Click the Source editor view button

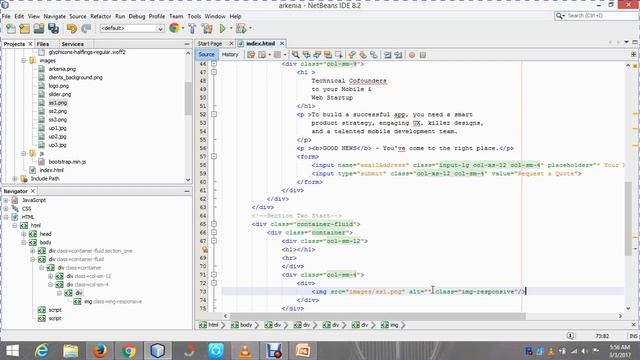206,54
